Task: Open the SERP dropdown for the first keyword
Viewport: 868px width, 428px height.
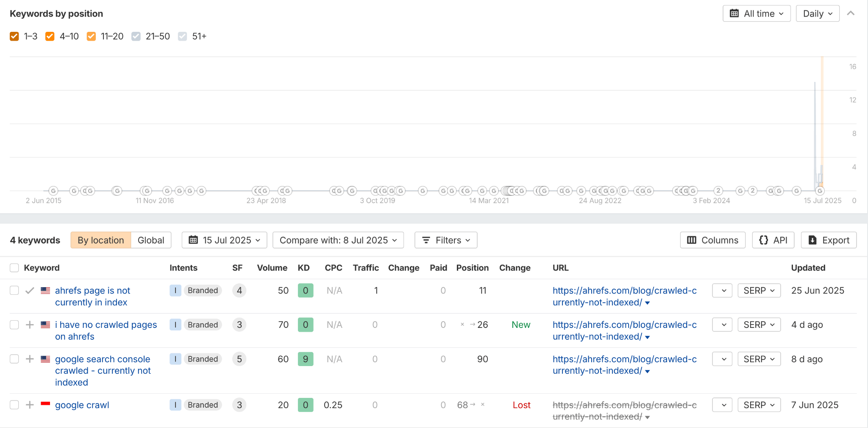Action: click(758, 290)
